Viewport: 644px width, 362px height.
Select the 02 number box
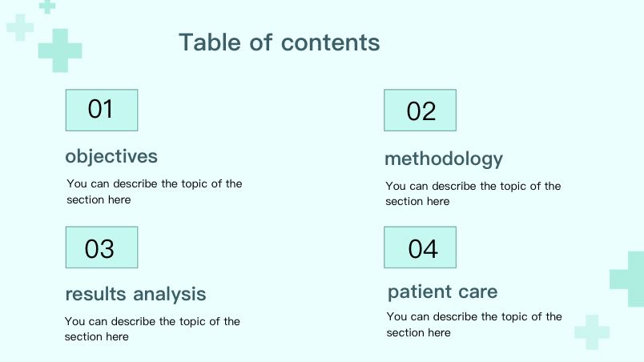click(421, 111)
